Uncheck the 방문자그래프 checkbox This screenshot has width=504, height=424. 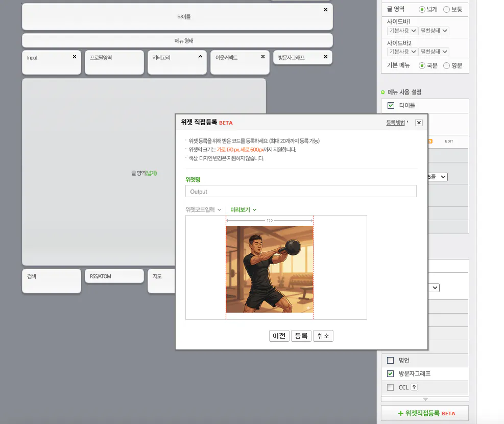390,373
